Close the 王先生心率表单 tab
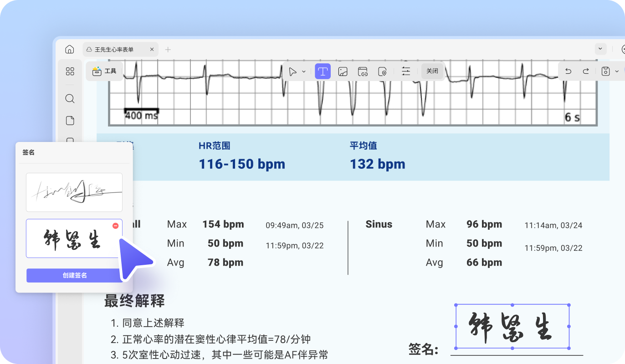Viewport: 625px width, 364px height. point(152,49)
